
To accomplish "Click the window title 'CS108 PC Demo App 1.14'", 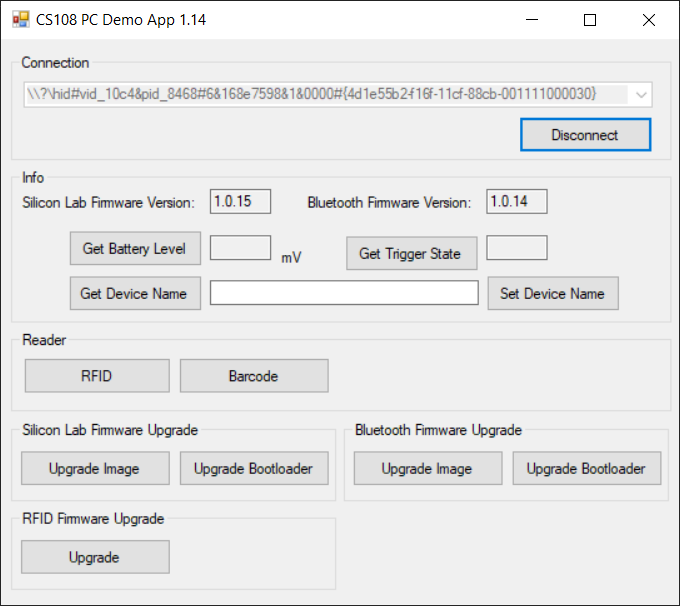I will (121, 20).
